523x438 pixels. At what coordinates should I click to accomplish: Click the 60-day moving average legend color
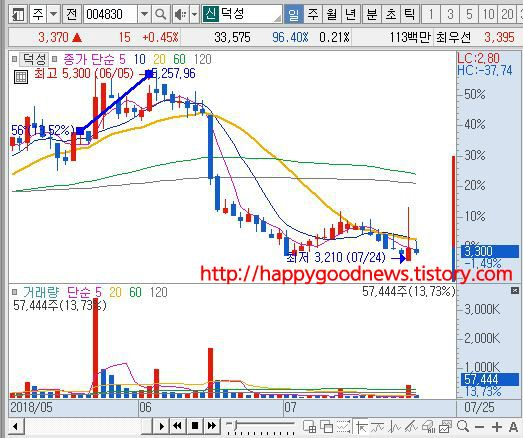[x=179, y=59]
